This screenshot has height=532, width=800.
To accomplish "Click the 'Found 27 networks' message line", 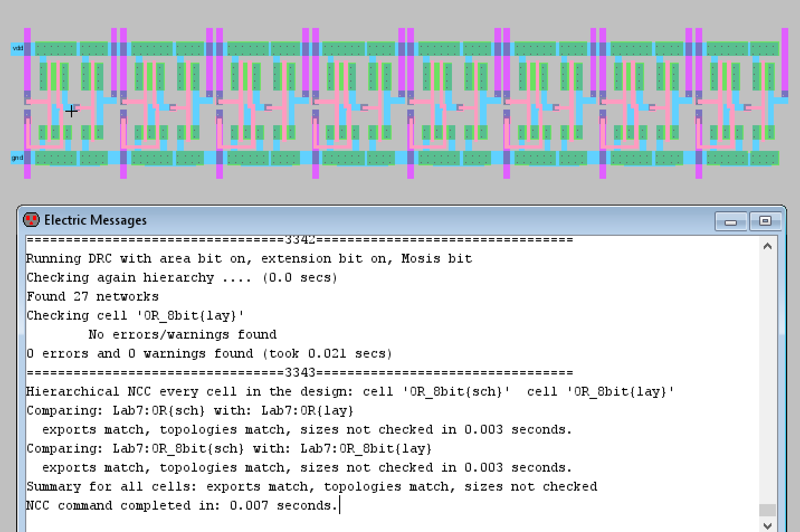I will pos(93,297).
